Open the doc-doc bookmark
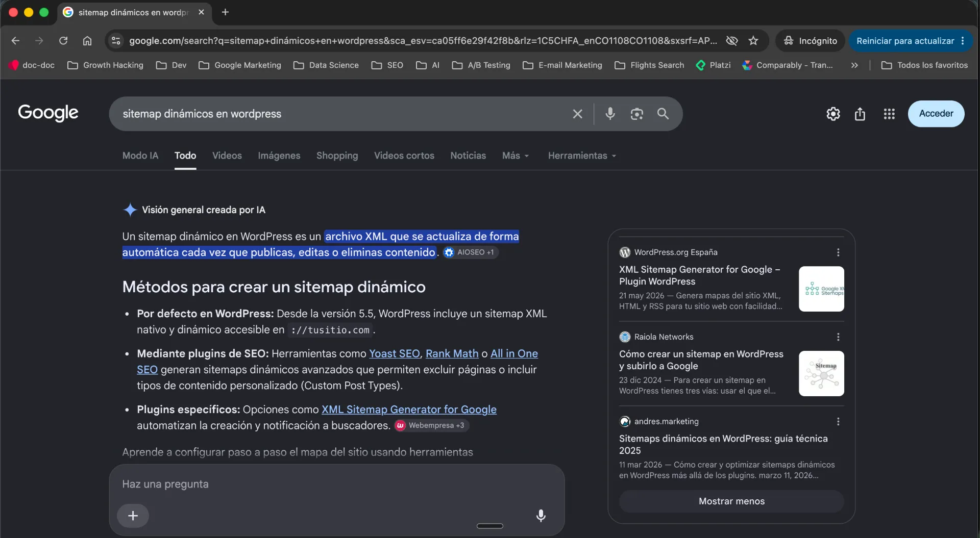 (x=32, y=65)
